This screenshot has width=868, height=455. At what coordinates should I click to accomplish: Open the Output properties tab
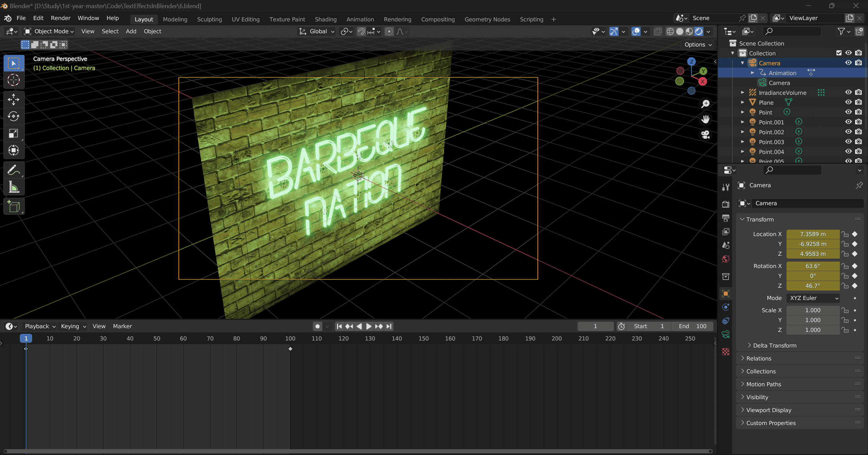click(726, 218)
